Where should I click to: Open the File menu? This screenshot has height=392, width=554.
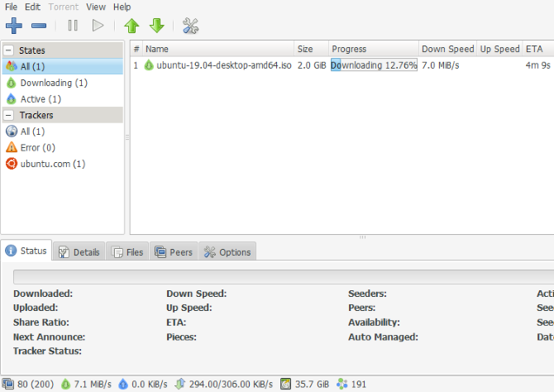[11, 7]
